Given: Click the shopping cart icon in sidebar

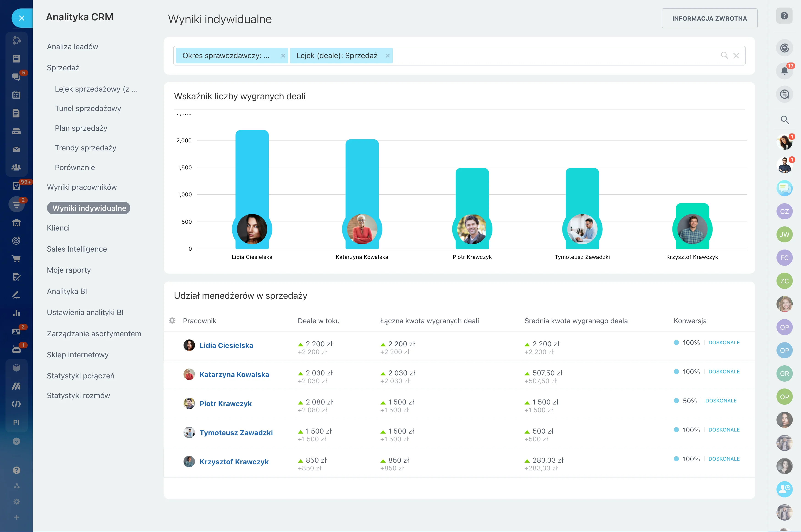Looking at the screenshot, I should (x=16, y=259).
